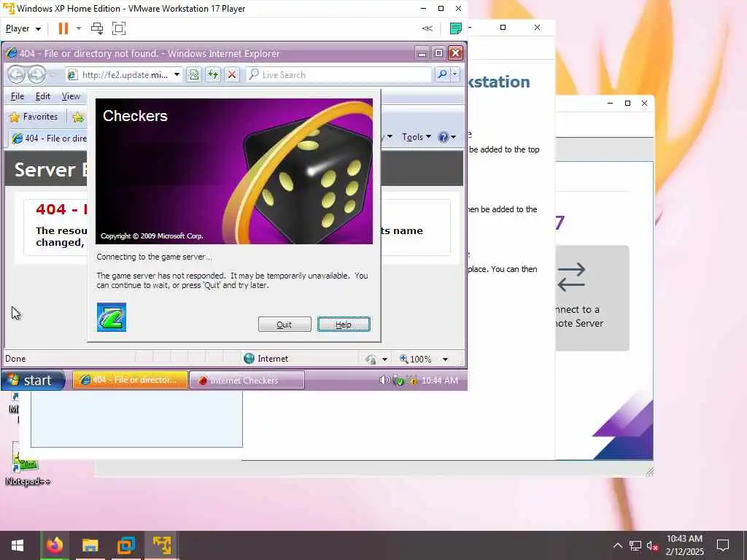This screenshot has height=560, width=747.
Task: Open host notification center icon
Action: pyautogui.click(x=723, y=545)
